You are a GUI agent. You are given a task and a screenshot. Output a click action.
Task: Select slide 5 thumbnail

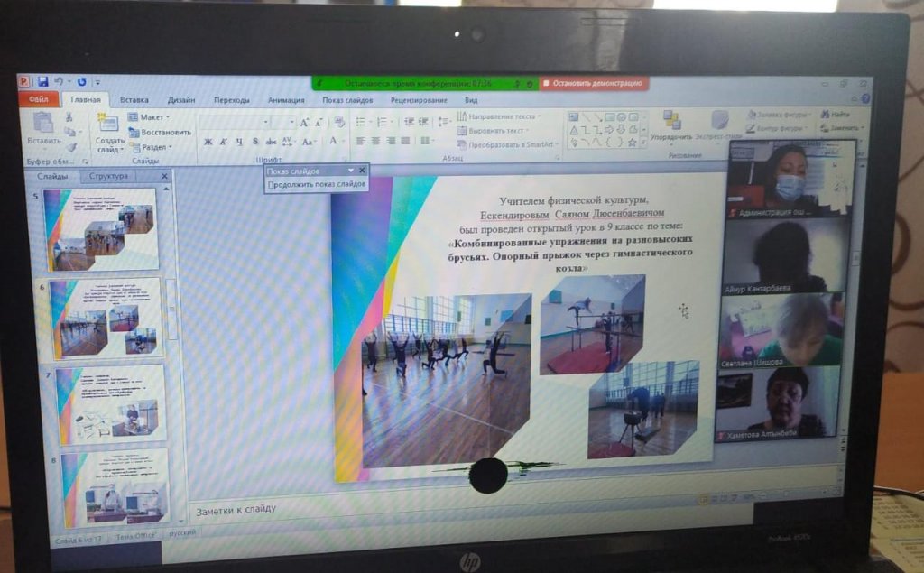pyautogui.click(x=101, y=228)
